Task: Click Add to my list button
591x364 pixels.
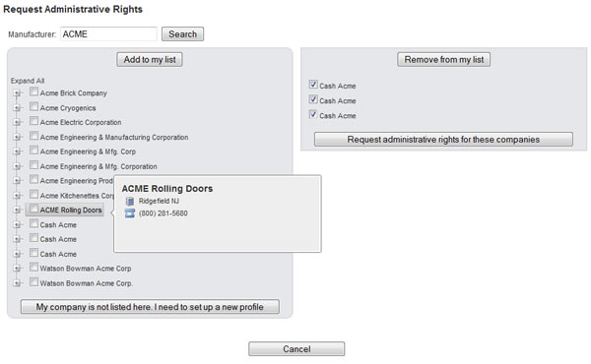Action: point(150,59)
